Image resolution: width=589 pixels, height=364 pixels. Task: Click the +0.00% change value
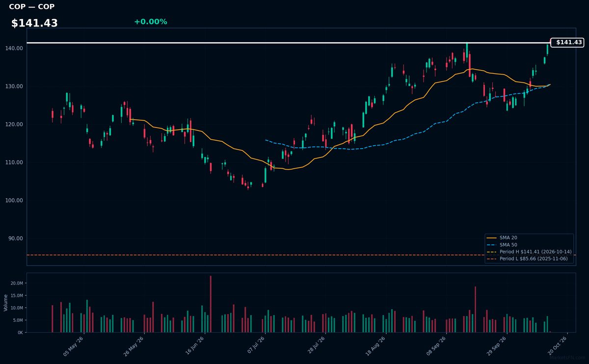[x=150, y=22]
